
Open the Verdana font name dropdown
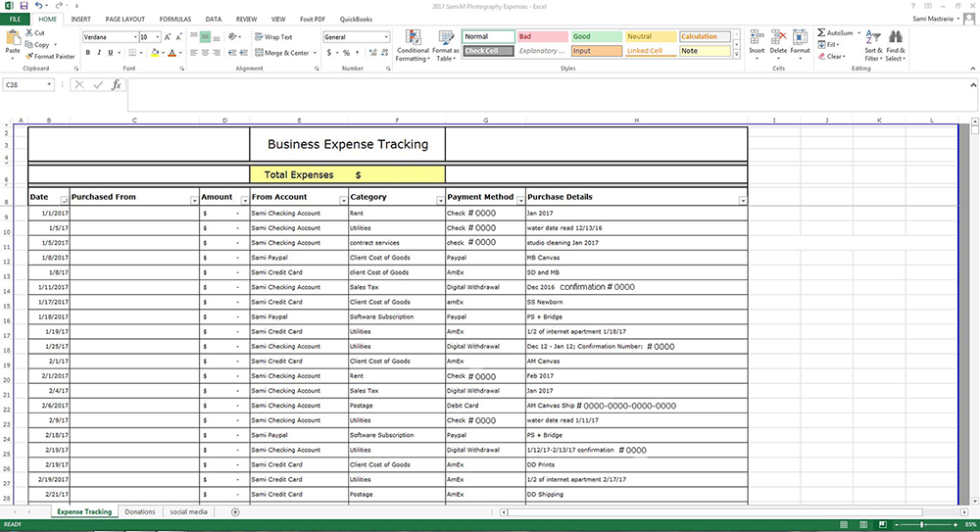135,37
